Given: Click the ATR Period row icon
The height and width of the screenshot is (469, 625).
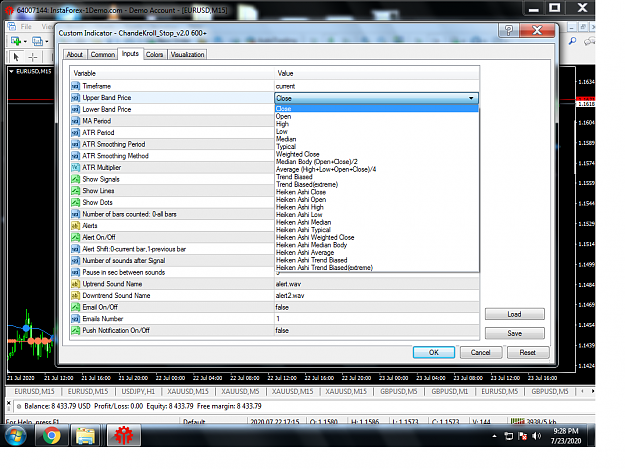Looking at the screenshot, I should click(x=76, y=132).
